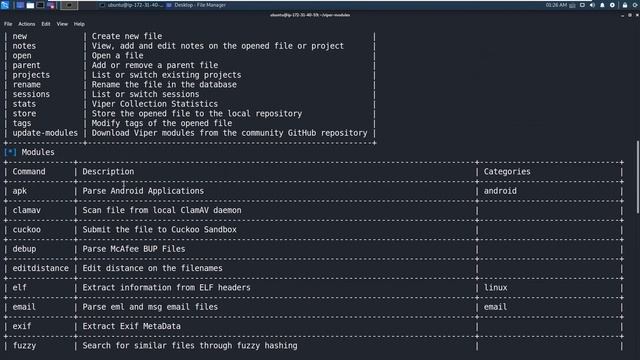Click the 'update-modules' command text

click(x=45, y=133)
